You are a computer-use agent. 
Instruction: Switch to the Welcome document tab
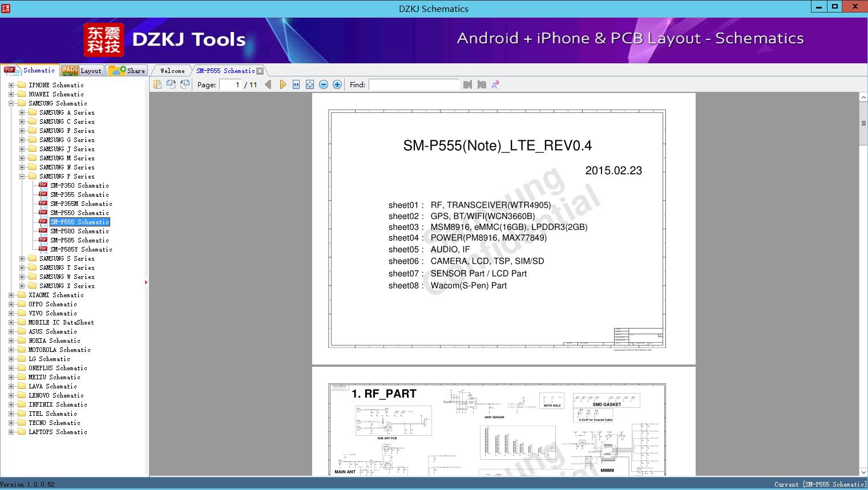[x=172, y=71]
